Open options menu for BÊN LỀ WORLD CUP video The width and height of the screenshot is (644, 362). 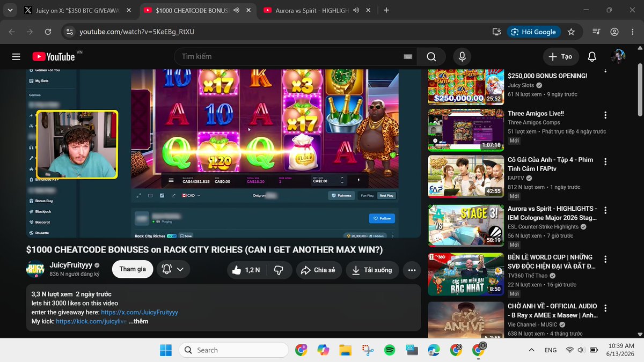point(605,258)
